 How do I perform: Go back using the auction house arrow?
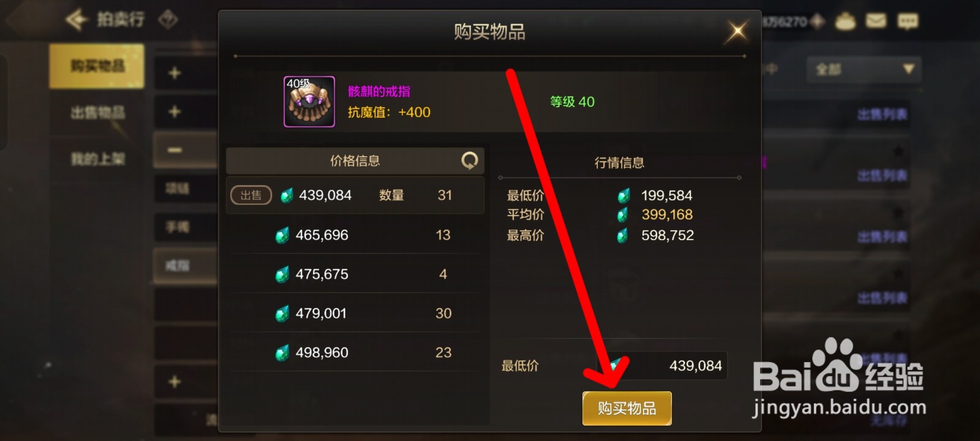coord(78,20)
